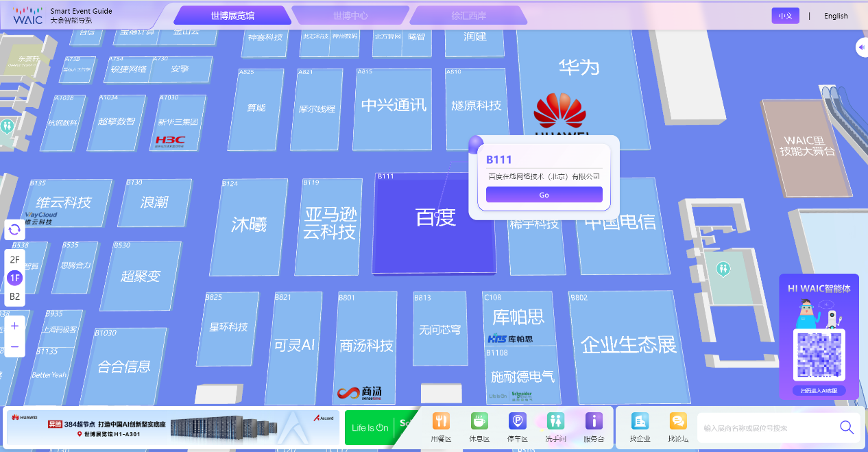Select the 商汤科技 booth B801
Screen dimensions: 868x452
366,346
